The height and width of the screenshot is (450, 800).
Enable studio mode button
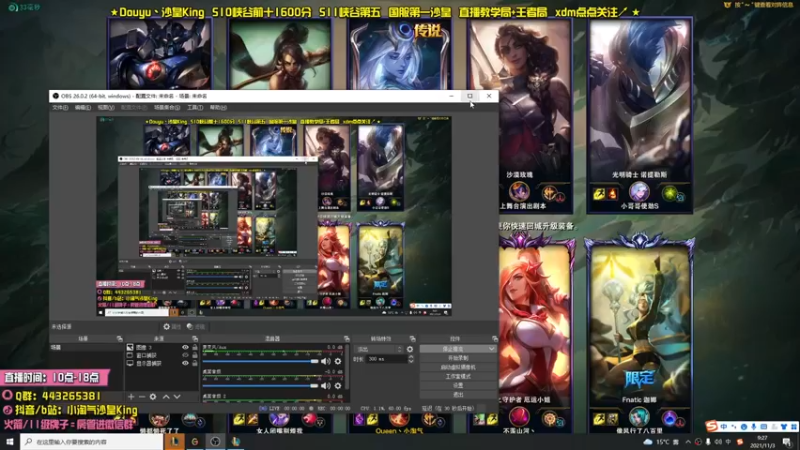458,377
